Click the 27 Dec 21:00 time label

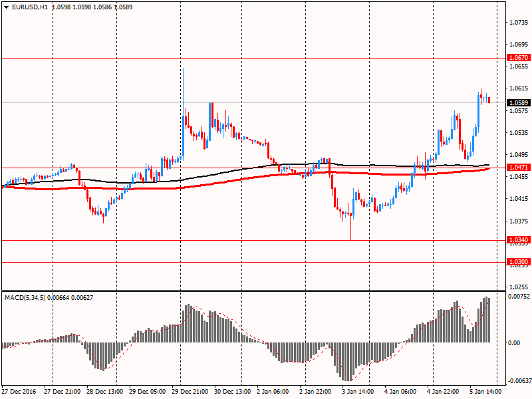(63, 391)
